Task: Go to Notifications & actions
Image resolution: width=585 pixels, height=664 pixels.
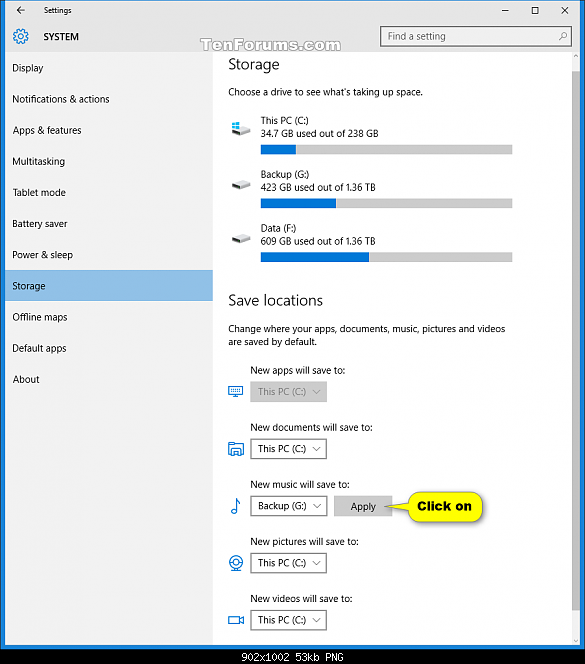Action: point(109,99)
